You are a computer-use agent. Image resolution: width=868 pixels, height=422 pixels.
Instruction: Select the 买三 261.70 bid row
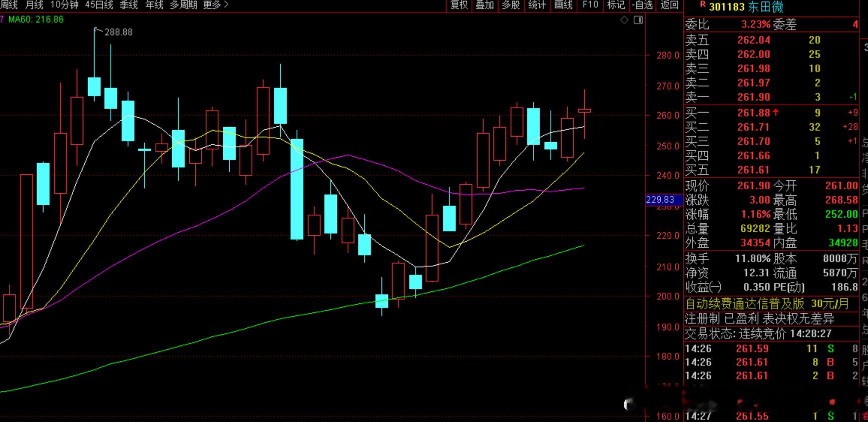click(771, 141)
